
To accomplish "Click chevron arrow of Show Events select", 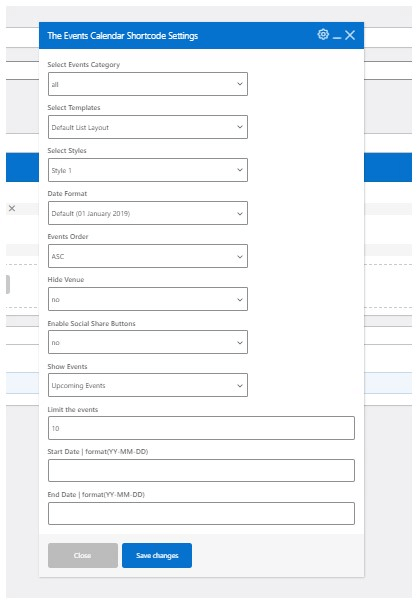I will [240, 385].
